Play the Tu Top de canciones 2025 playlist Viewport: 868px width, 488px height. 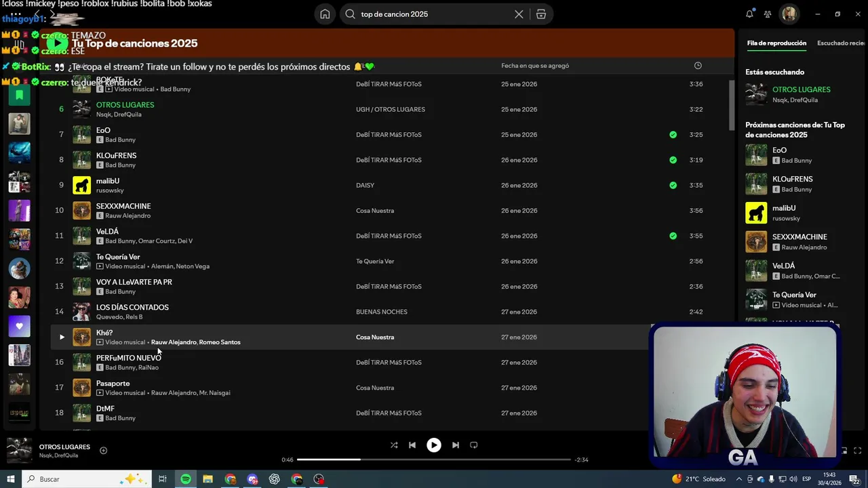pyautogui.click(x=57, y=43)
